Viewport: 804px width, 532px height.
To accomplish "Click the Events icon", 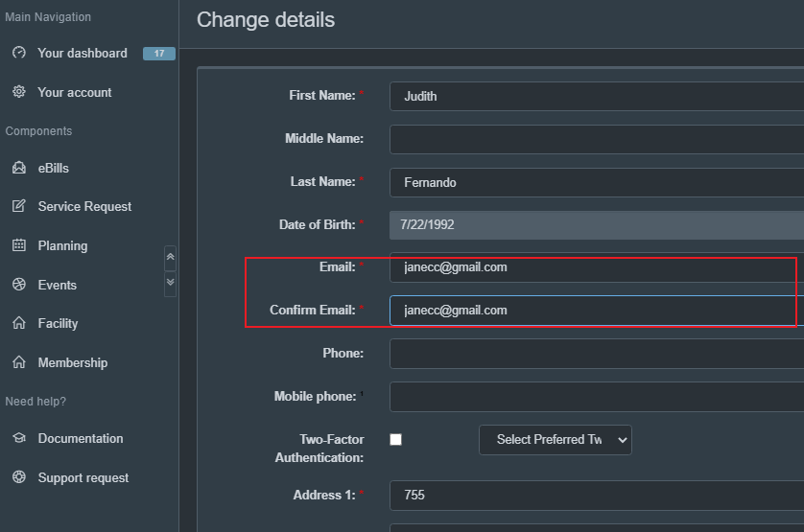I will coord(18,285).
